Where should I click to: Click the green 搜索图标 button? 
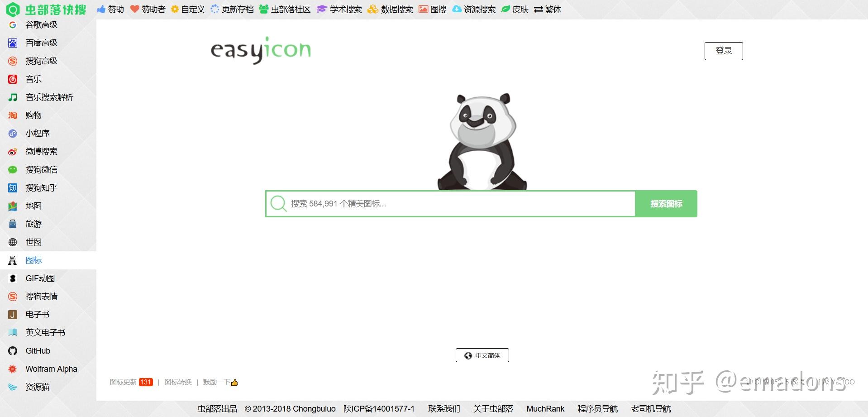pos(666,204)
